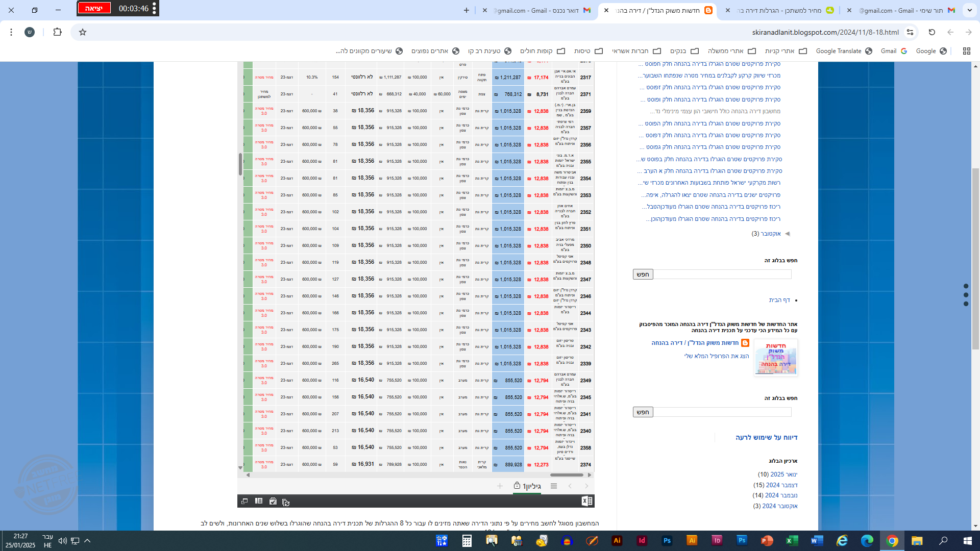Click the דיווח על שימוש לרעה link
Image resolution: width=980 pixels, height=551 pixels.
(766, 437)
